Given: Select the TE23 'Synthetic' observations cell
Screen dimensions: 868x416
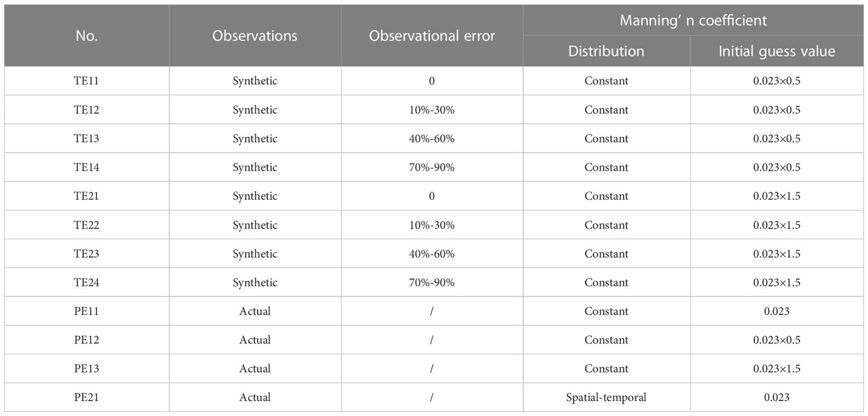Looking at the screenshot, I should (x=255, y=254).
